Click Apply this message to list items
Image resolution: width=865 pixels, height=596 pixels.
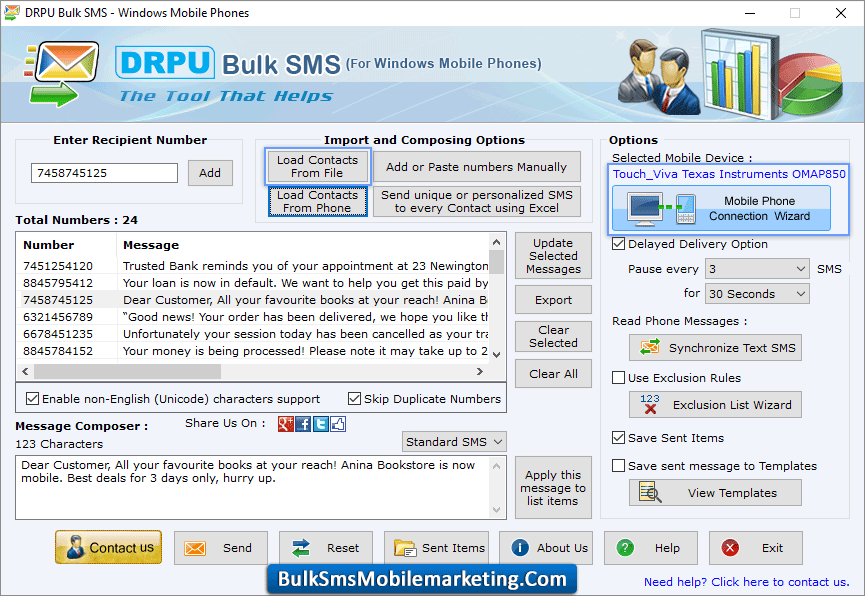click(553, 488)
